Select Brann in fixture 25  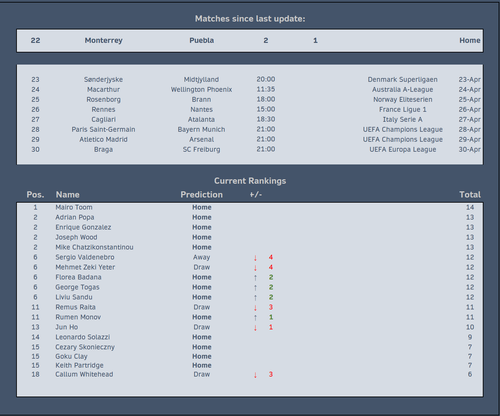(x=201, y=99)
